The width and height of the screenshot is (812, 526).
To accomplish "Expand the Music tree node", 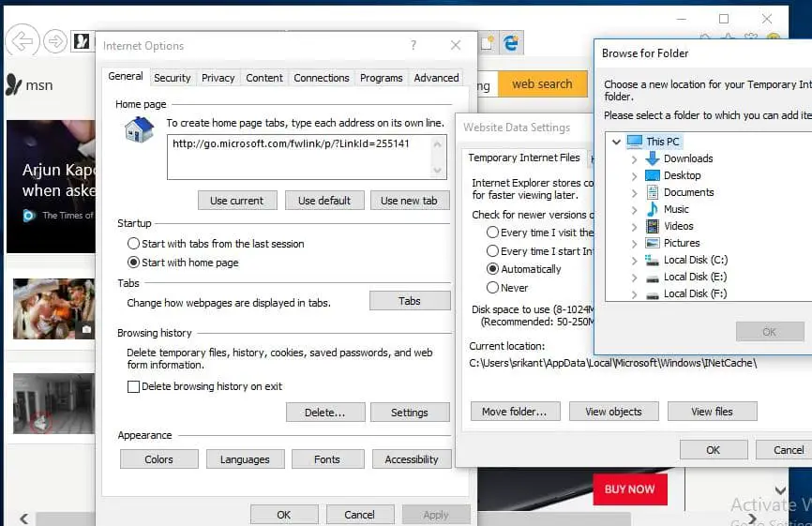I will (x=635, y=210).
